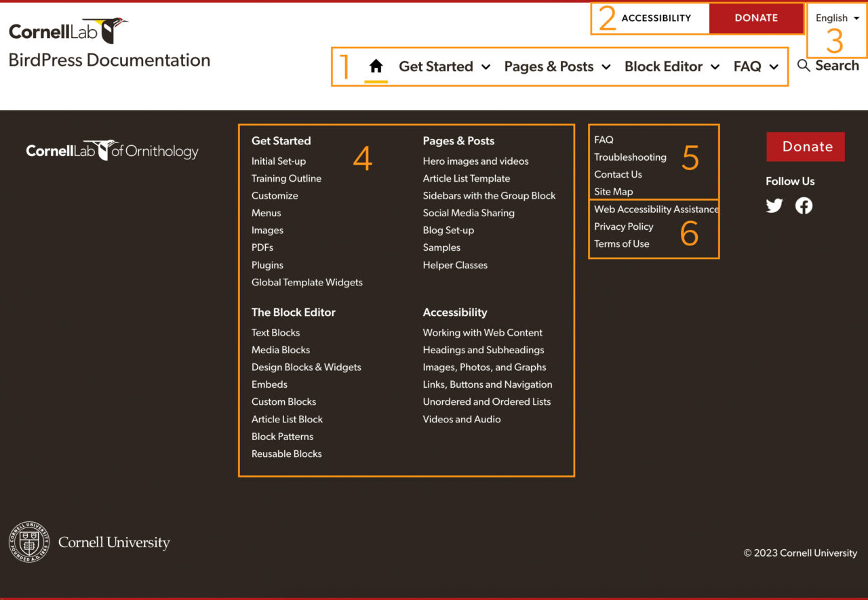Open the Plugins footer link
The height and width of the screenshot is (600, 868).
tap(267, 265)
